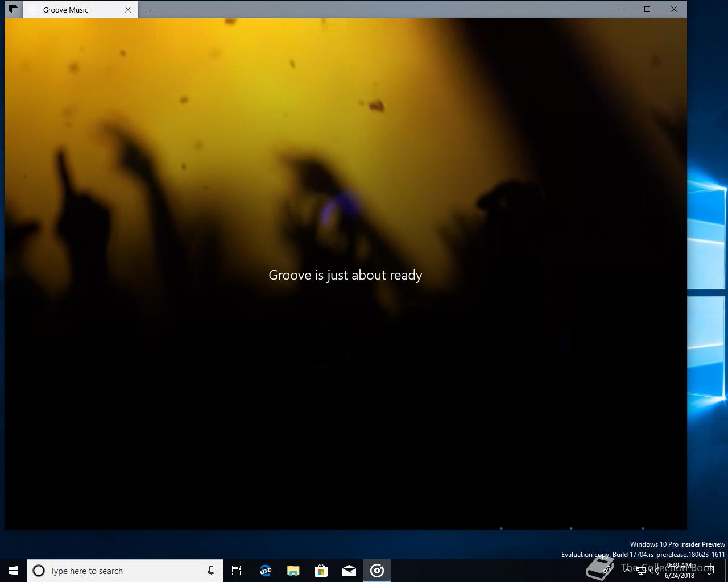Close the Groove Music window

pos(674,9)
